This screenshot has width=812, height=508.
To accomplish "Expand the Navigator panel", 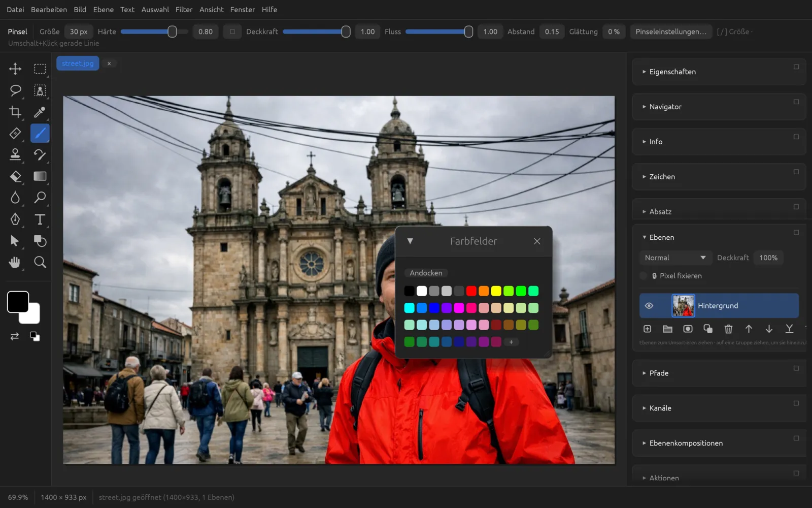I will click(x=644, y=107).
